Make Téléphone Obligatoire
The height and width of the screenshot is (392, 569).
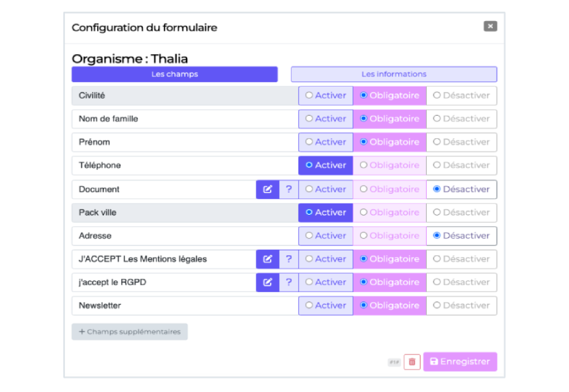(390, 165)
